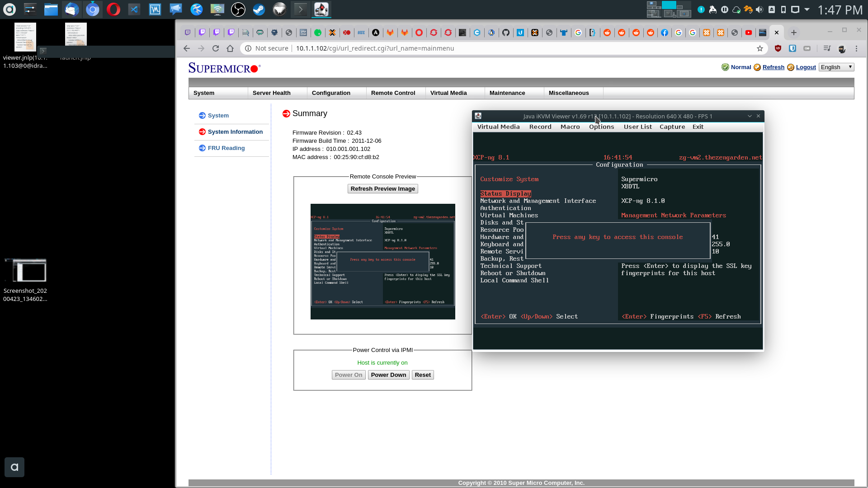This screenshot has width=868, height=488.
Task: Open iKVM Viewer Virtual Media menu
Action: click(498, 127)
